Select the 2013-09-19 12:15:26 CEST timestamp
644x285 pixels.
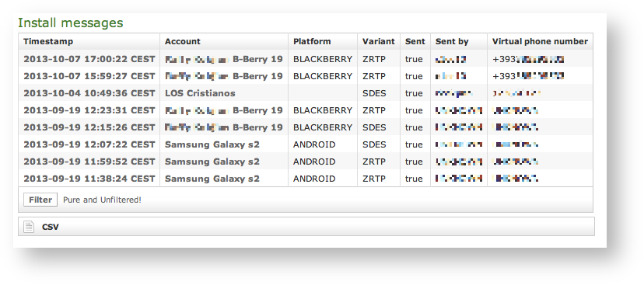(x=89, y=127)
